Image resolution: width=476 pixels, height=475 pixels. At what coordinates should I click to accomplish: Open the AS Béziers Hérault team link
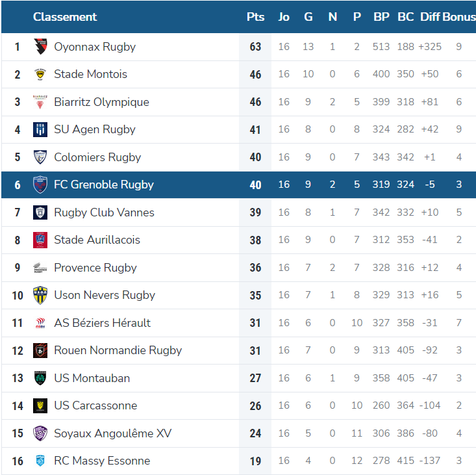coord(103,323)
